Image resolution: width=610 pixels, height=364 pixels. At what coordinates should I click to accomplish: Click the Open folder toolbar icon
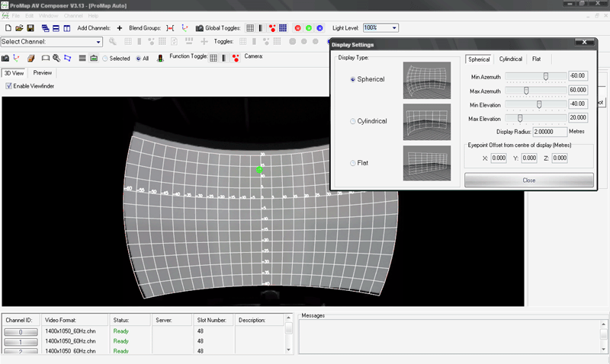click(18, 28)
